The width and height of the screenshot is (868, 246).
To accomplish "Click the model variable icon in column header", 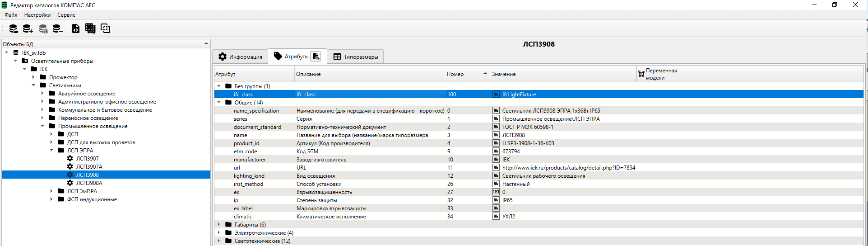I will (641, 74).
